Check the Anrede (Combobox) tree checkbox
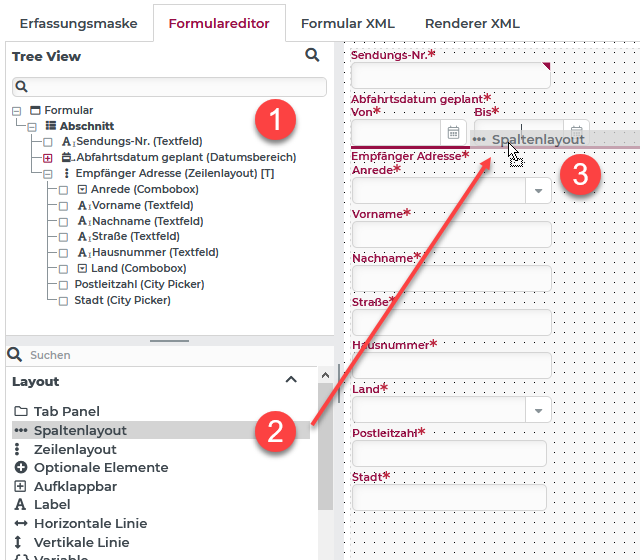640x560 pixels. [x=63, y=190]
